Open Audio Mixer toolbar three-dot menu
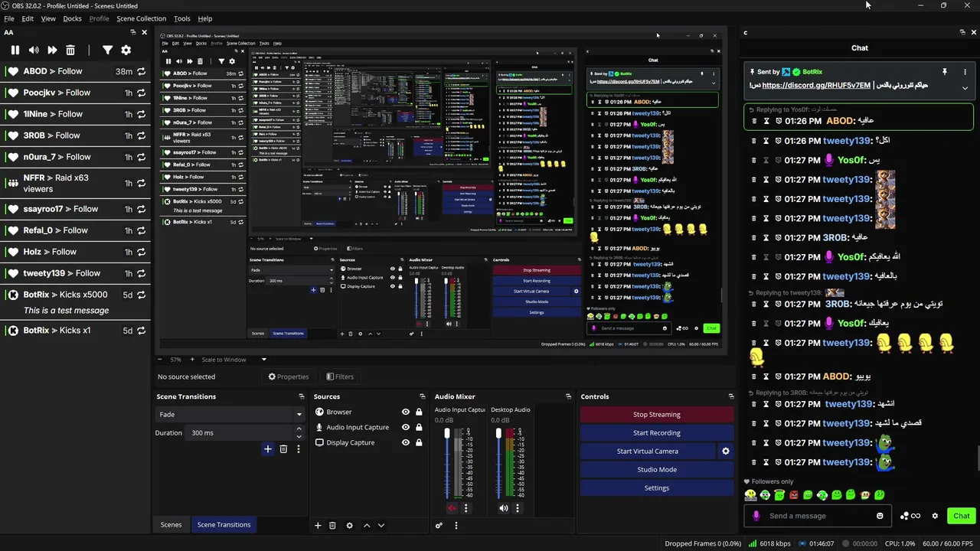Image resolution: width=980 pixels, height=551 pixels. point(456,526)
